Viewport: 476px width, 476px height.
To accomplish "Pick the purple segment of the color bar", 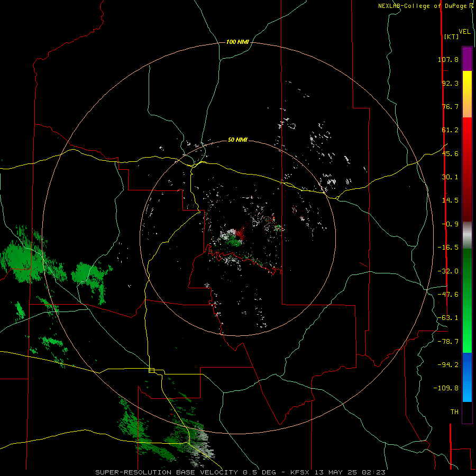I will point(467,59).
